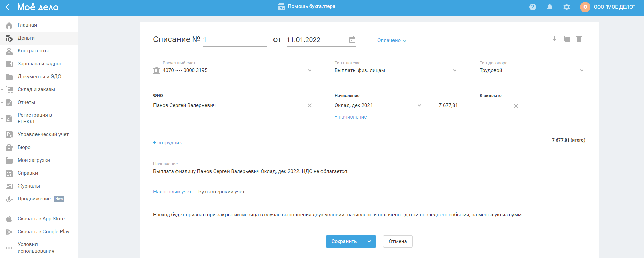
Task: Click the Журналы sidebar icon
Action: pos(9,186)
